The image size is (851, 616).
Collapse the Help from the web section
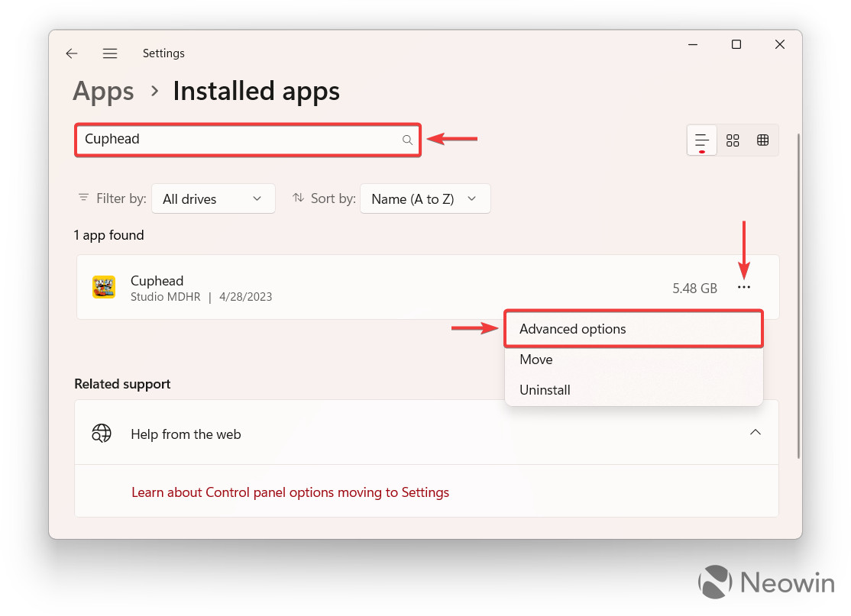[755, 432]
